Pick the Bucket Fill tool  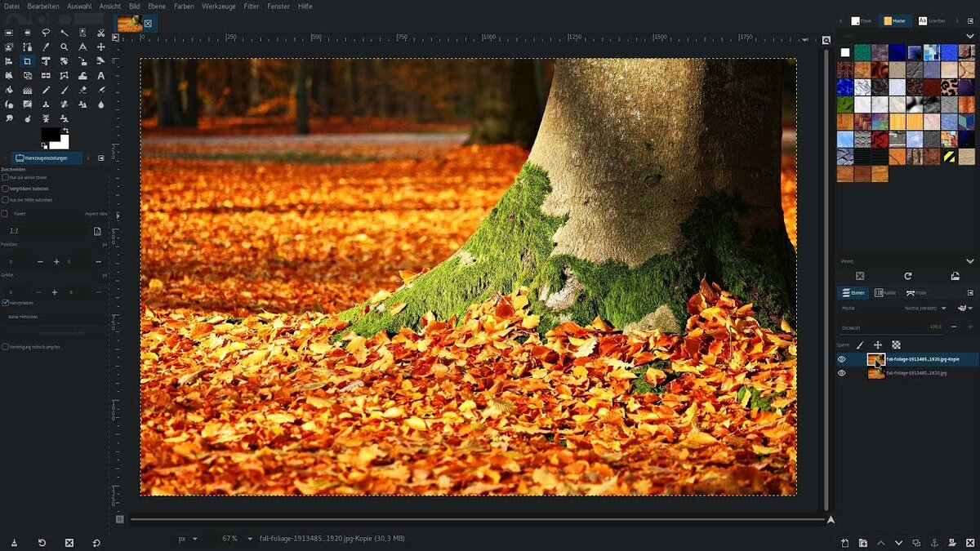coord(10,88)
